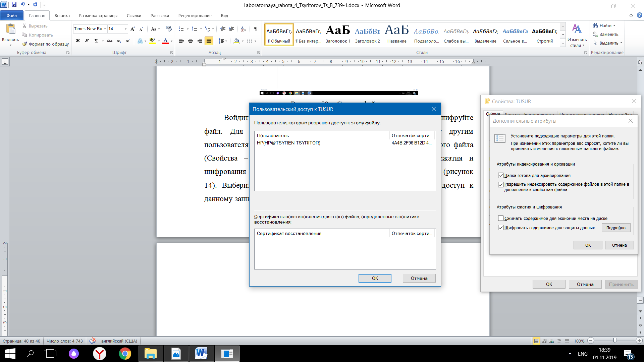Open line spacing dropdown

(223, 41)
